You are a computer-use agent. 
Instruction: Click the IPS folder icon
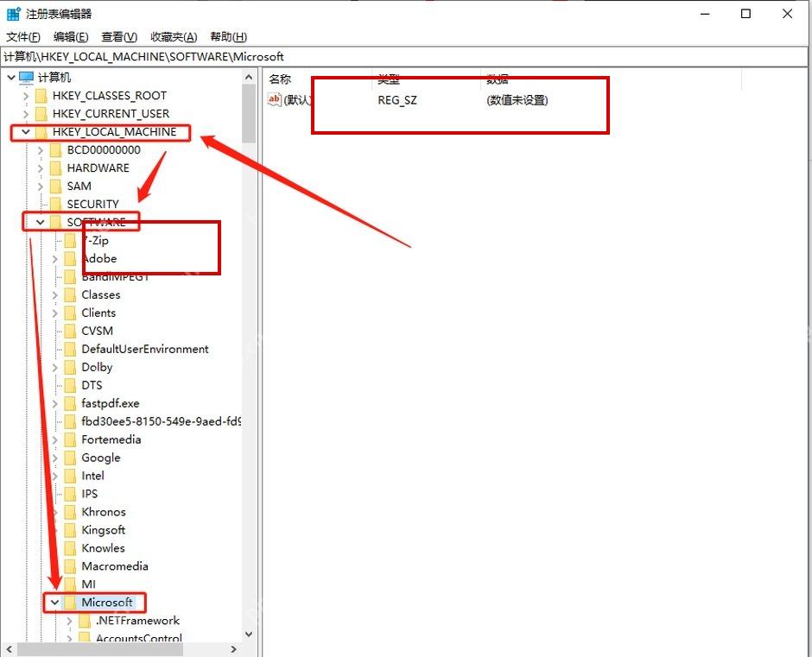click(x=70, y=494)
